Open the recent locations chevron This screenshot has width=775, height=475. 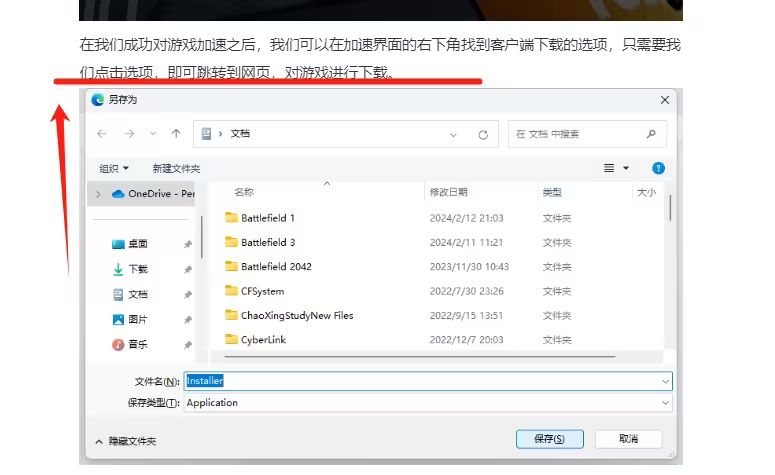click(153, 133)
